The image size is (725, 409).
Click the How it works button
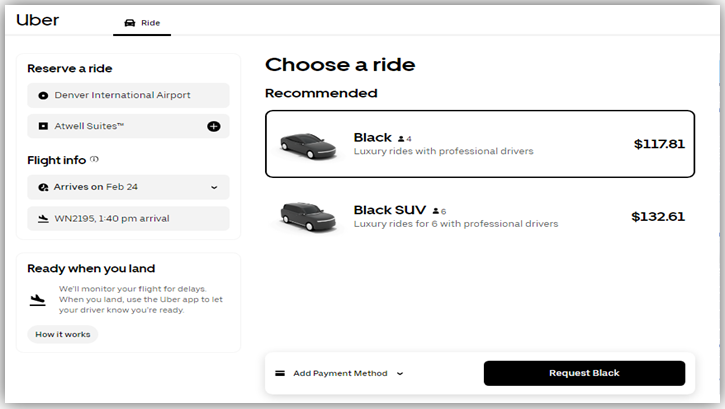(62, 334)
